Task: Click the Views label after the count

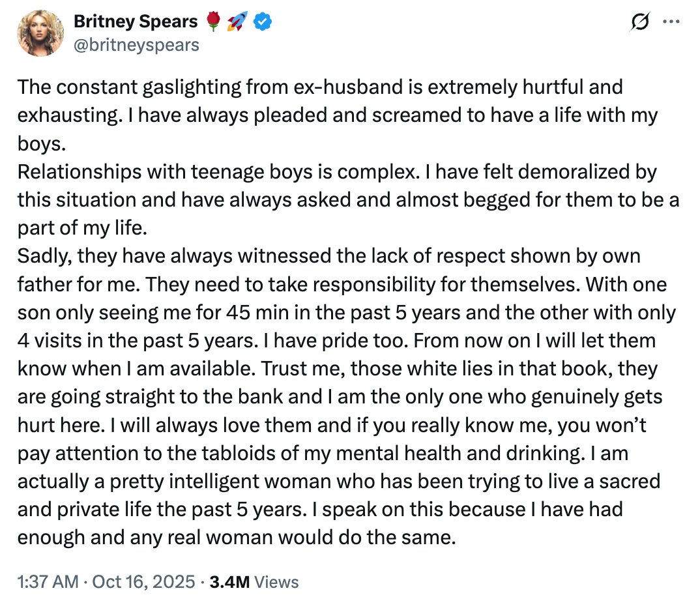Action: click(276, 581)
